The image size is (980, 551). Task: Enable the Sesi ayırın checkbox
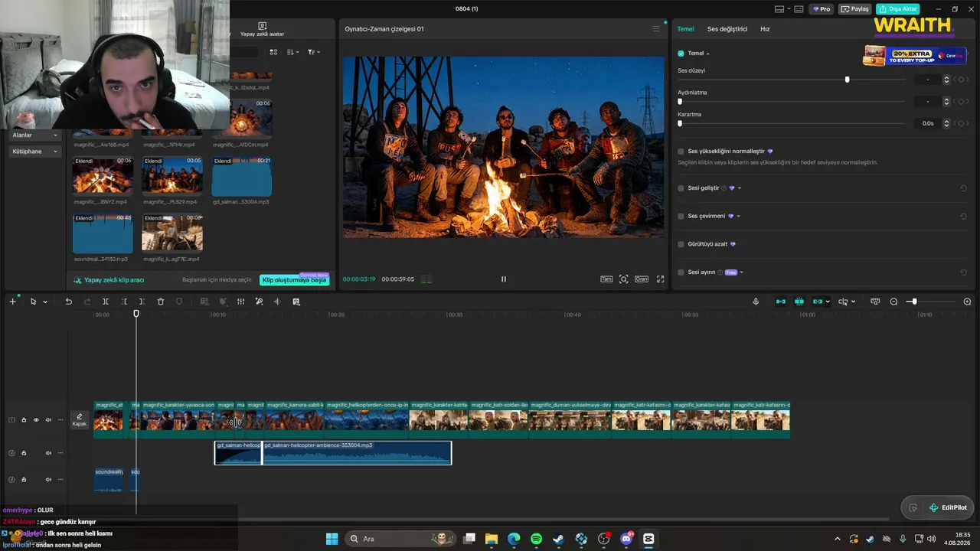pyautogui.click(x=681, y=272)
